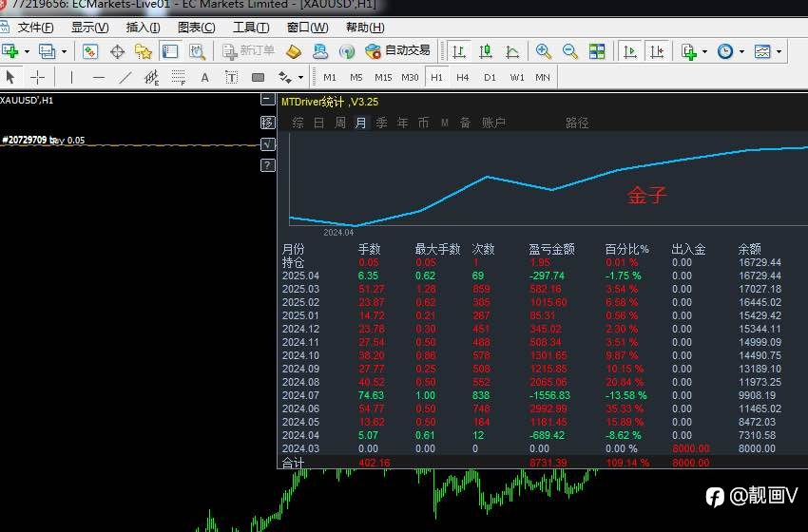Expand the indicators dropdown arrow
Screen dimensions: 808x532
pyautogui.click(x=704, y=51)
